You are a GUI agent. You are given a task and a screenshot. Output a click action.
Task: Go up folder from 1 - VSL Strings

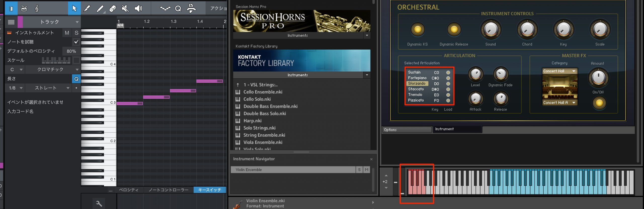point(238,85)
